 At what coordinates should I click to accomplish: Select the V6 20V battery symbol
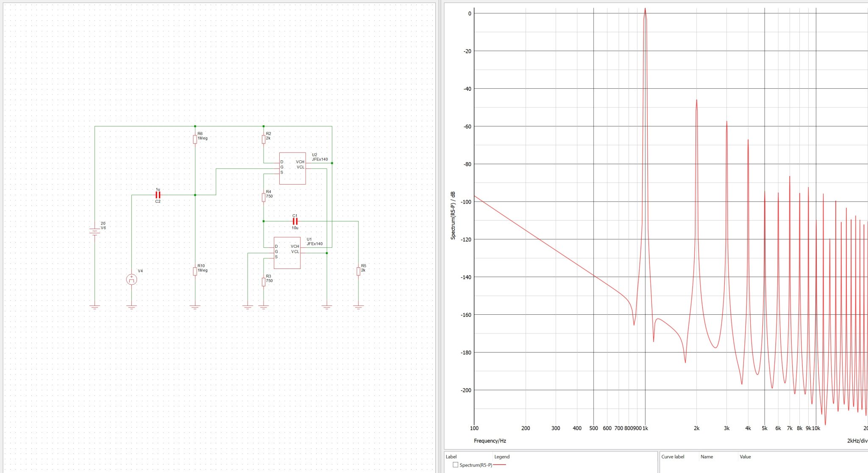coord(95,232)
